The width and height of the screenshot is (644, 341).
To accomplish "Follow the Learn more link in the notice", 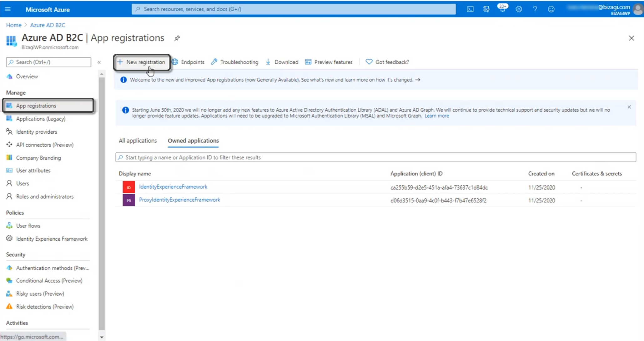I will [x=437, y=116].
